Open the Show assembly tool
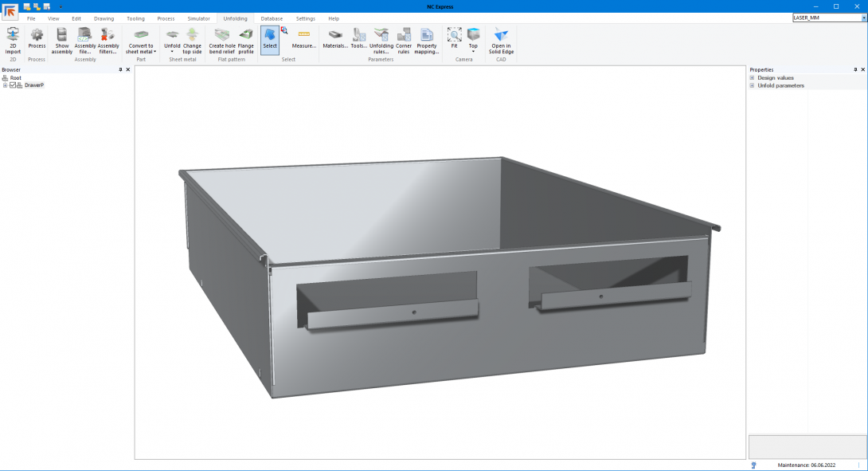Screen dimensions: 868x471 (x=62, y=38)
